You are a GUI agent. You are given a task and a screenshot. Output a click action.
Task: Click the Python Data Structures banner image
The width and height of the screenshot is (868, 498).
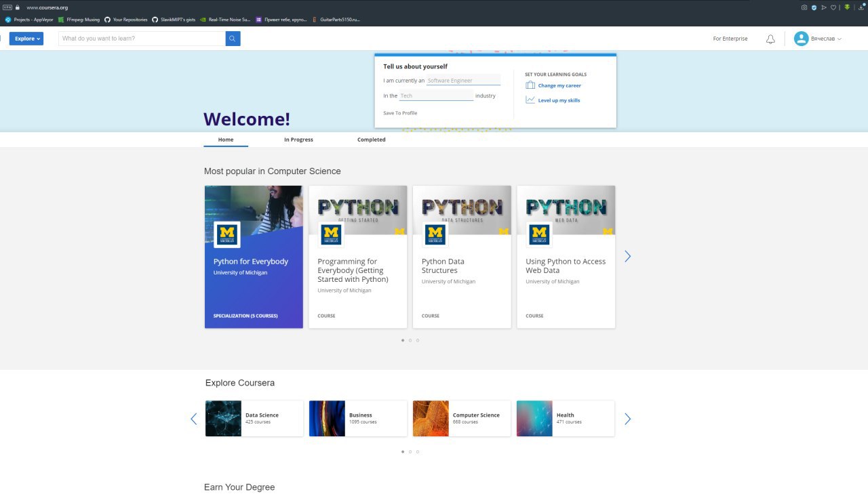tap(462, 210)
